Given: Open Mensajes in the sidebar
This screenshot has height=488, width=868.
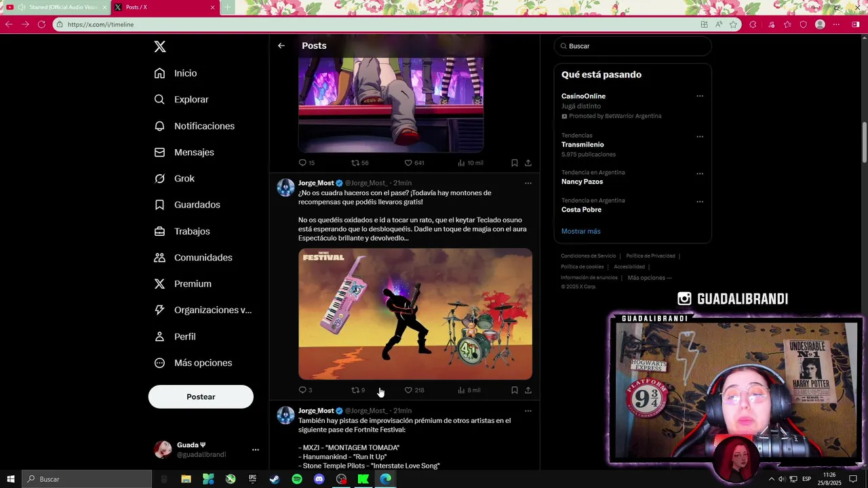Looking at the screenshot, I should click(x=184, y=152).
